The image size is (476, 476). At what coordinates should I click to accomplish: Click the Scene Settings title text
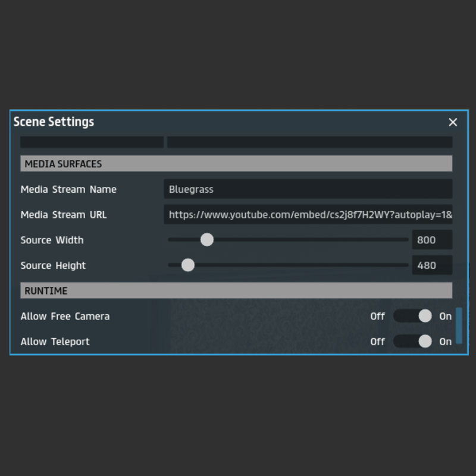point(54,122)
